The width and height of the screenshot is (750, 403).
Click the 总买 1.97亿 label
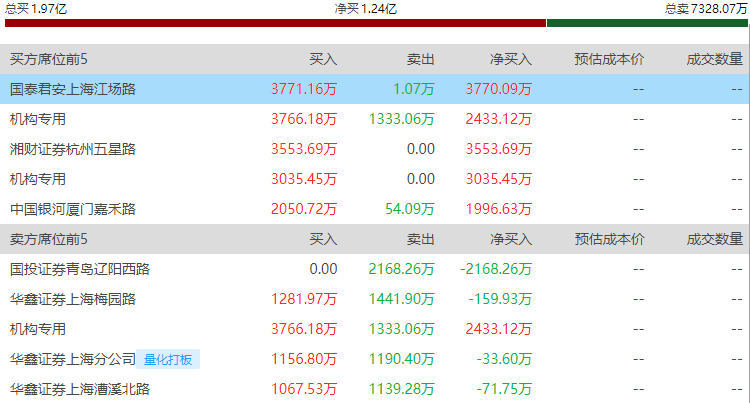click(36, 9)
